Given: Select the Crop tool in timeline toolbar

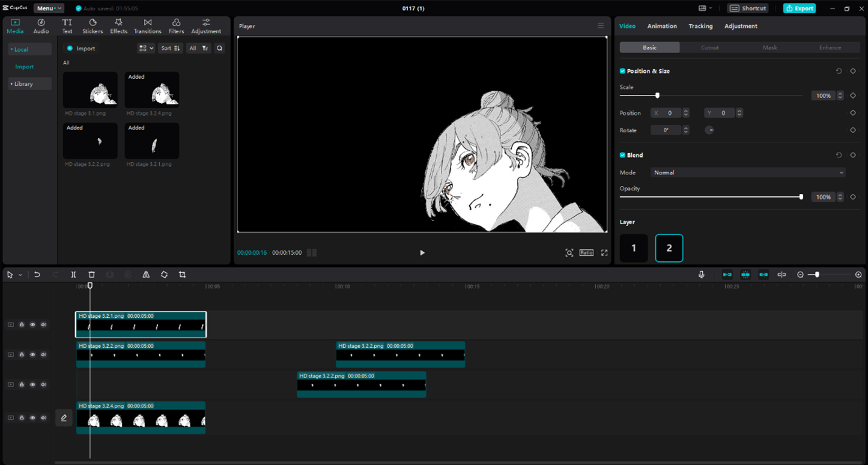Looking at the screenshot, I should pyautogui.click(x=182, y=275).
